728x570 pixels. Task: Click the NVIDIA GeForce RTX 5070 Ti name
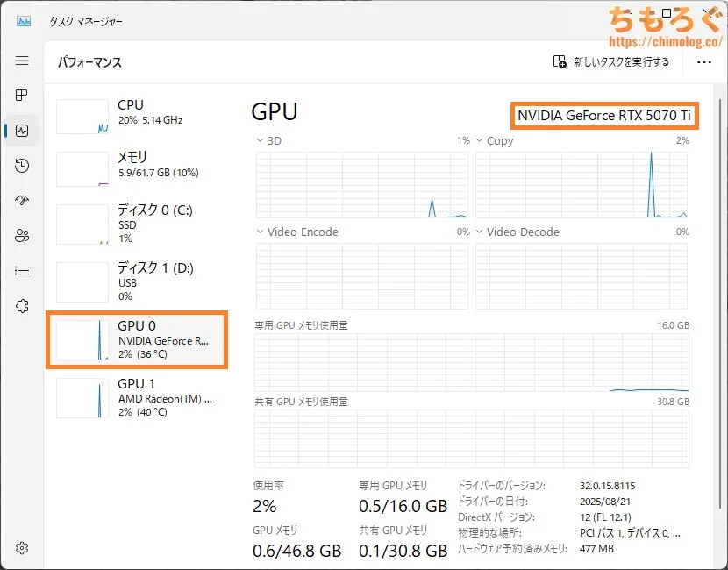click(x=604, y=115)
